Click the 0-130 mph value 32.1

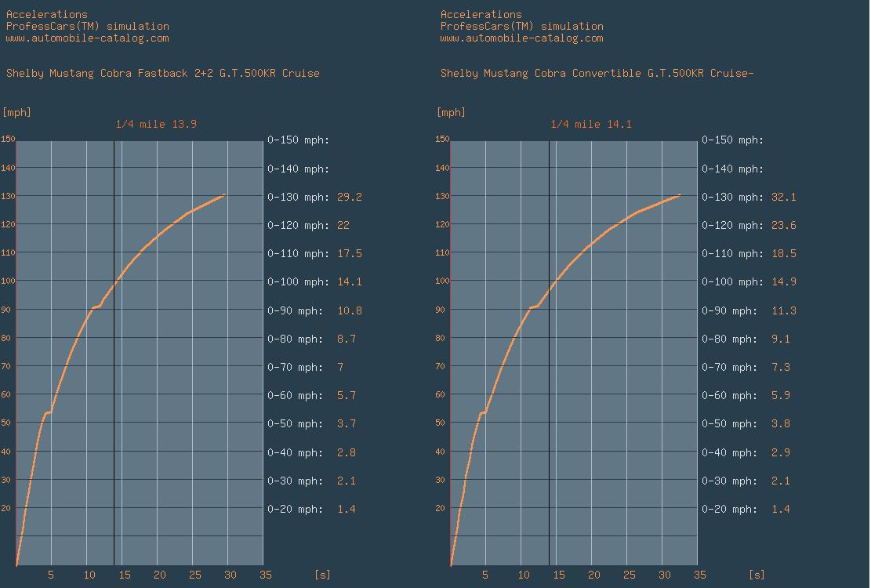tap(784, 197)
